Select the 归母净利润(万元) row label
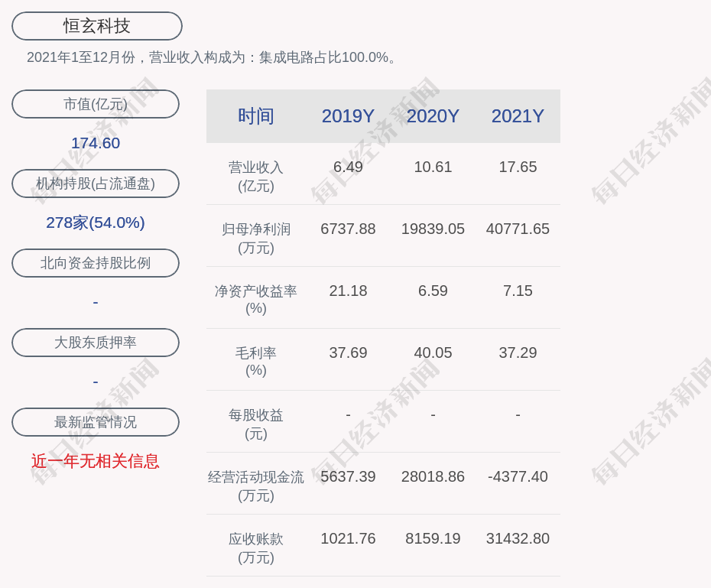This screenshot has height=588, width=711. pyautogui.click(x=256, y=239)
